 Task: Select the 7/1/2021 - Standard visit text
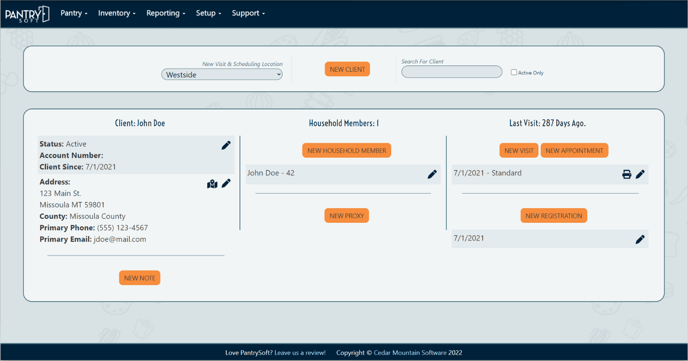pyautogui.click(x=487, y=173)
